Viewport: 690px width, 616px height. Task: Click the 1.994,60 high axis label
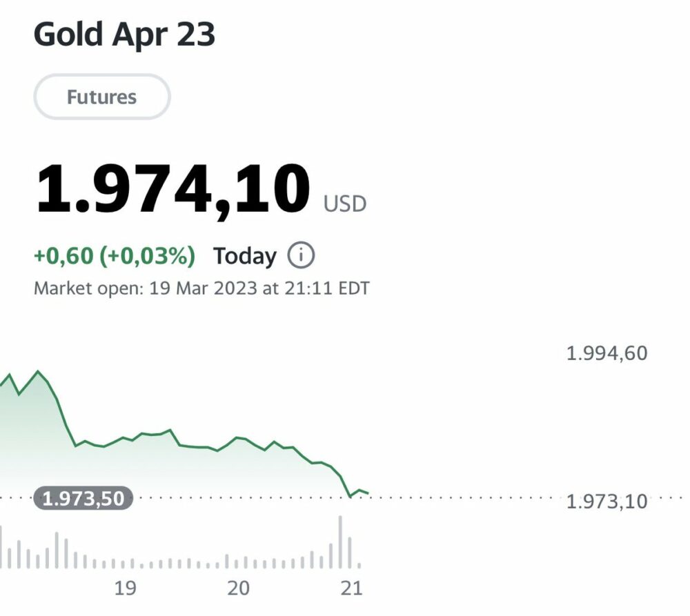tap(607, 353)
